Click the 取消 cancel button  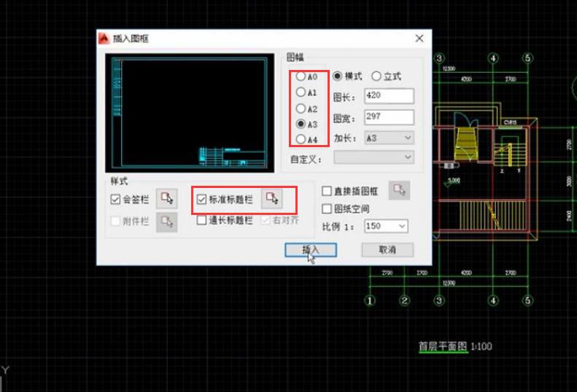coord(387,250)
